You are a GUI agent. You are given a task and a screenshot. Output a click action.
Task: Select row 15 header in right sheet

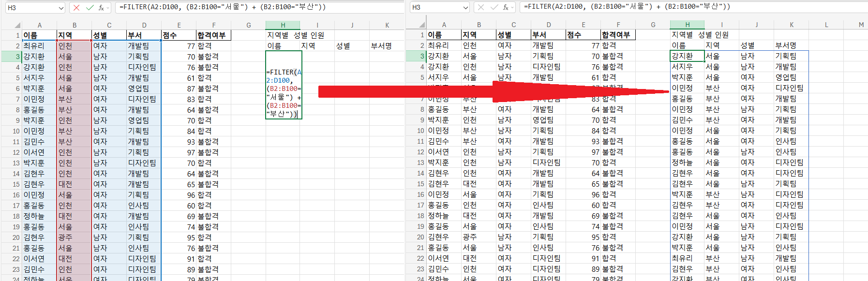coord(416,184)
